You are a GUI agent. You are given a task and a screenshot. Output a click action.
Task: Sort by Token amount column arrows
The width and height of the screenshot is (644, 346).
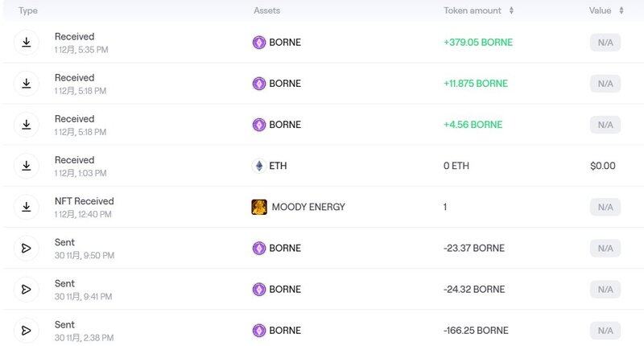tap(511, 10)
